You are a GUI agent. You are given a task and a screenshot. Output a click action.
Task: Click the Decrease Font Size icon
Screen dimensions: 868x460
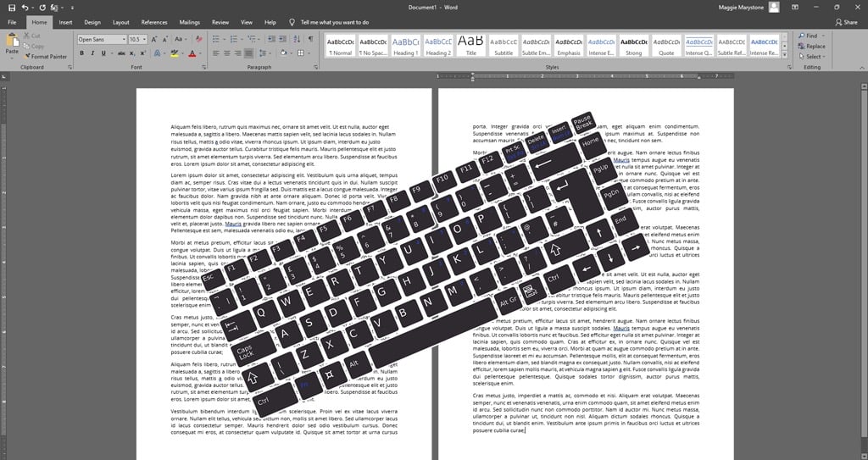[165, 39]
